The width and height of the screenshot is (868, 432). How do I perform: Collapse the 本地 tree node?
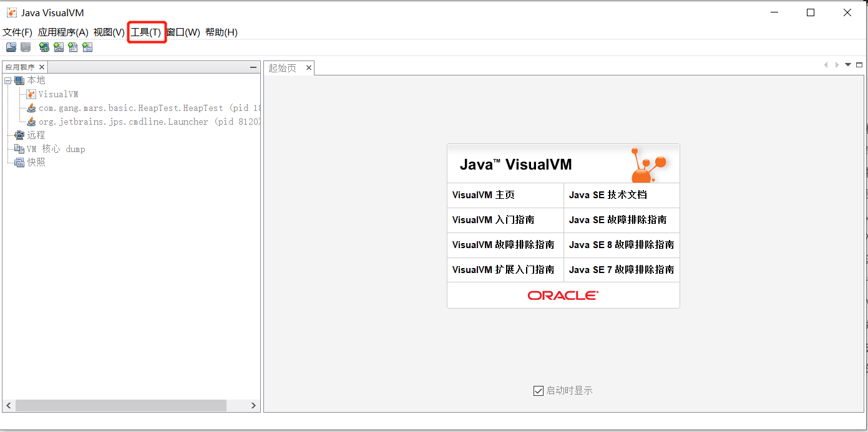click(8, 80)
